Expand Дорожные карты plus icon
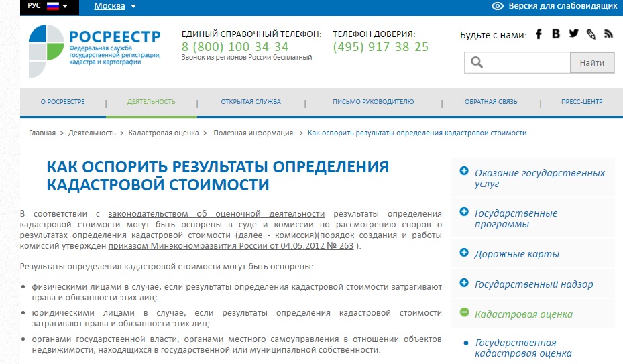 [463, 252]
